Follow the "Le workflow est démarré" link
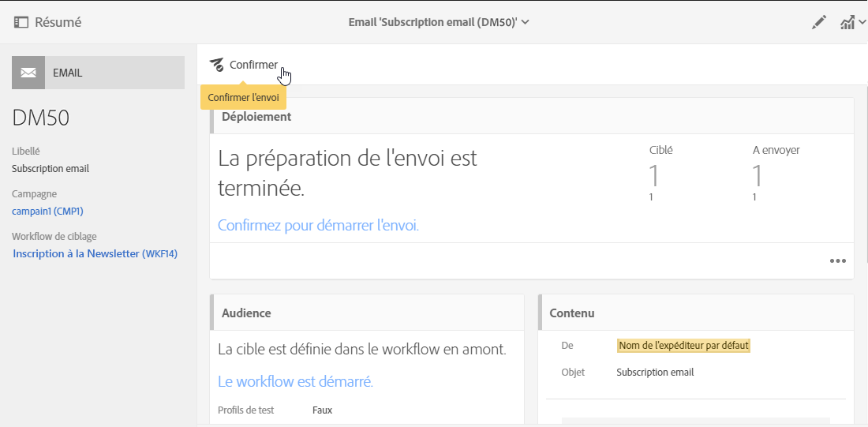Image resolution: width=868 pixels, height=427 pixels. pos(295,381)
